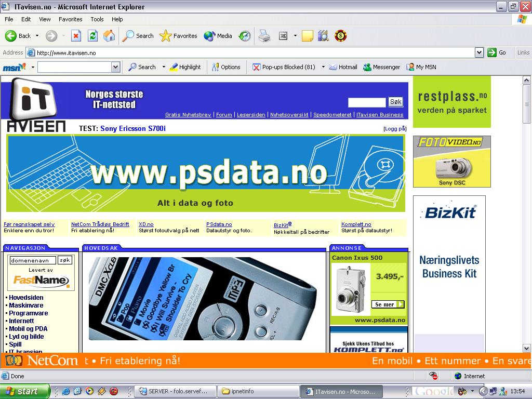The width and height of the screenshot is (532, 399).
Task: Open the Favorites menu
Action: pos(70,19)
